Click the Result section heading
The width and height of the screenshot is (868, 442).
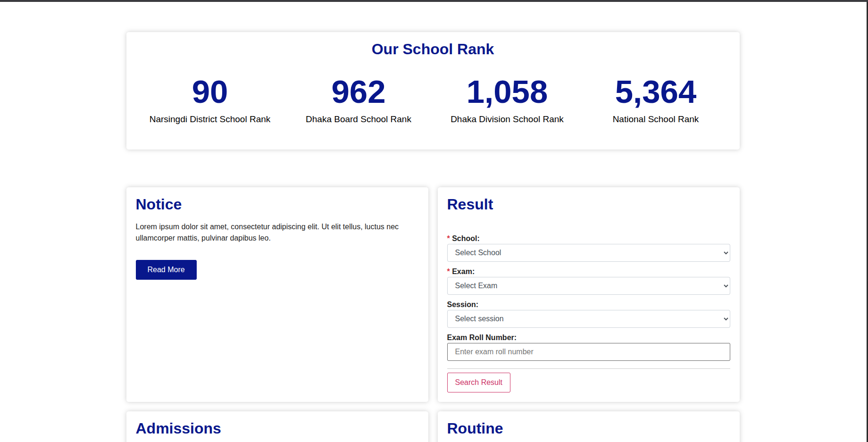point(470,204)
